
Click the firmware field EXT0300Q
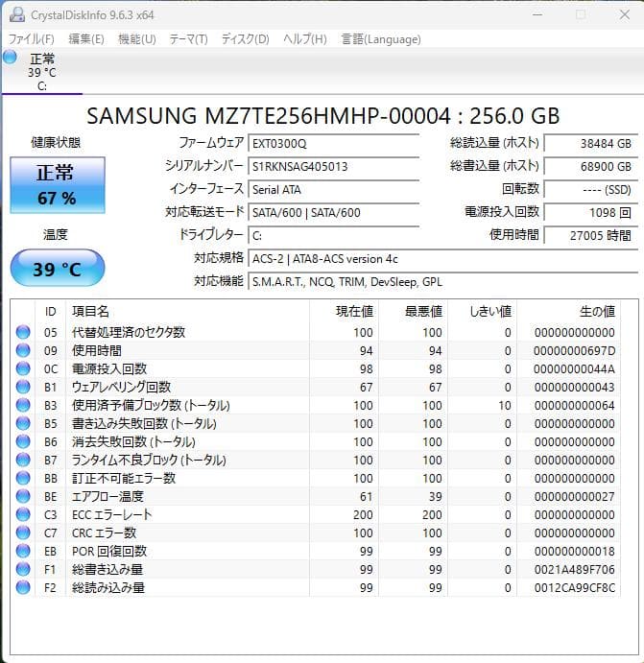(334, 143)
